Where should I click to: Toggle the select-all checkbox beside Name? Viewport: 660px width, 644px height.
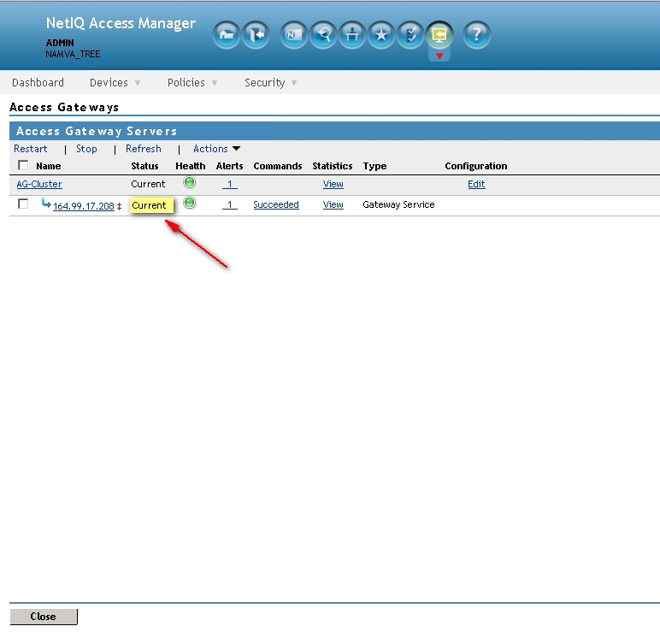point(23,165)
